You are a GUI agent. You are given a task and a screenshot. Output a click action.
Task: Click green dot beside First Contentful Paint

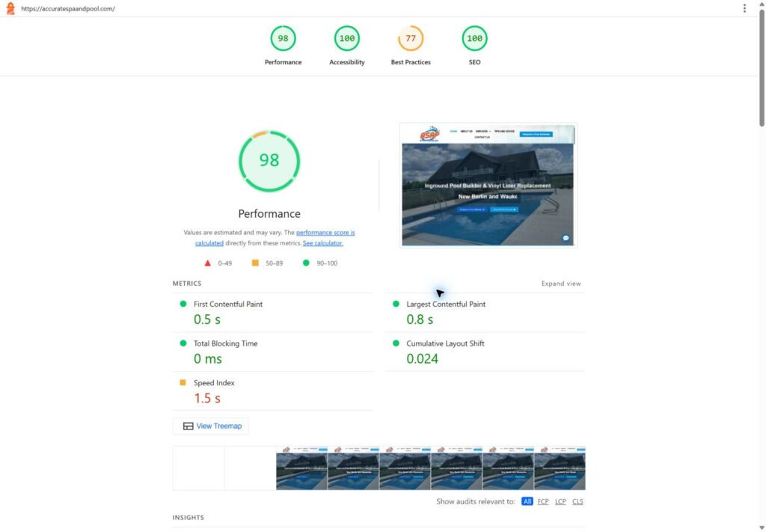tap(183, 304)
